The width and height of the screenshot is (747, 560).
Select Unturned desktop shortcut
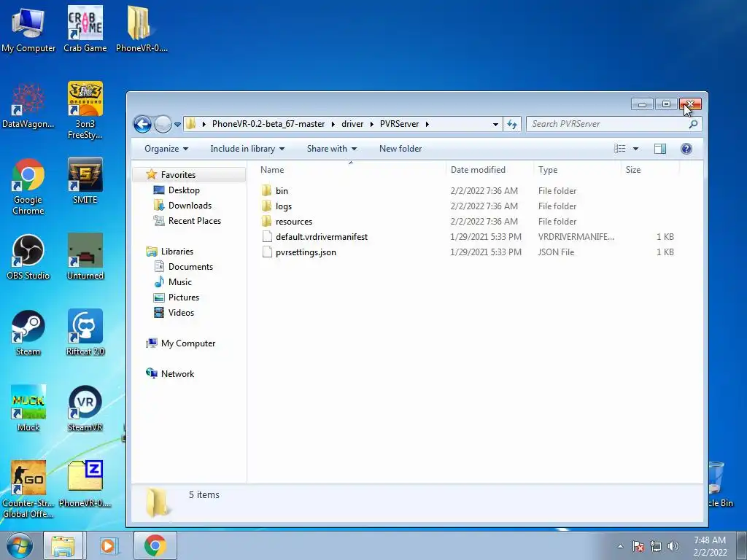coord(85,257)
